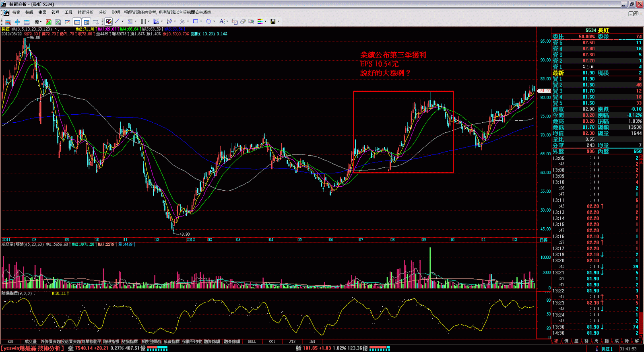
Task: Click the green-red percent chart icon
Action: (x=48, y=22)
